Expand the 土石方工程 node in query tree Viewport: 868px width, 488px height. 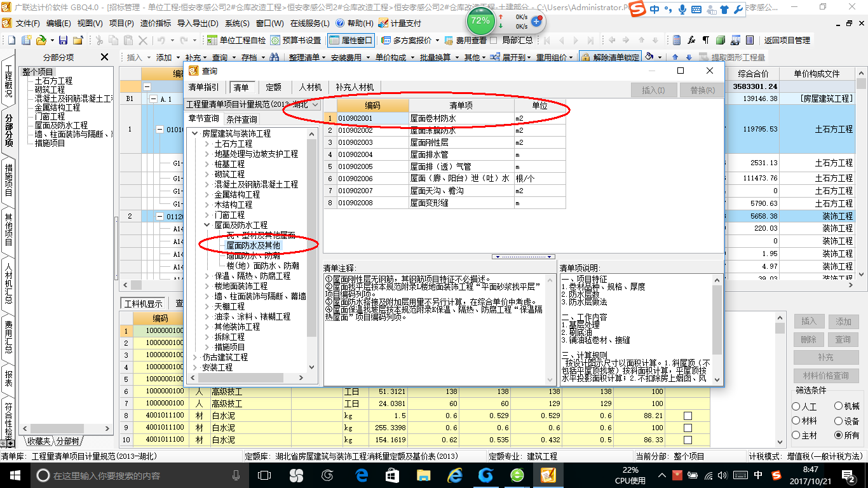click(207, 144)
